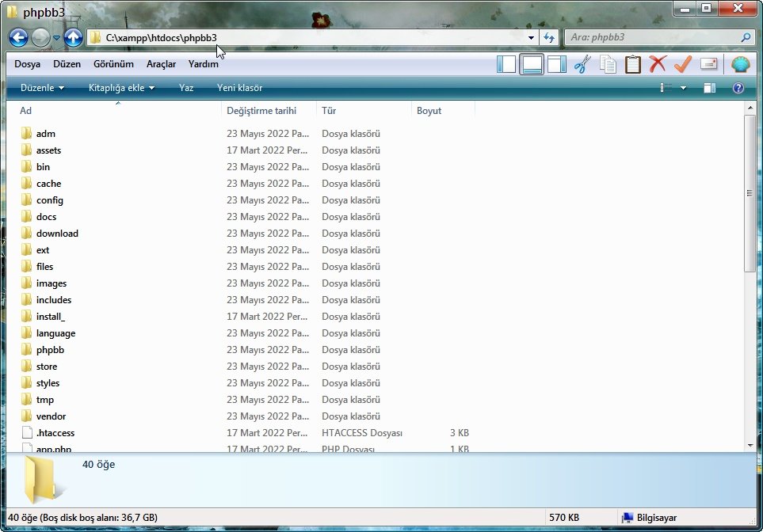Click the Bilgisayar icon in status bar
Image resolution: width=763 pixels, height=532 pixels.
pos(628,518)
